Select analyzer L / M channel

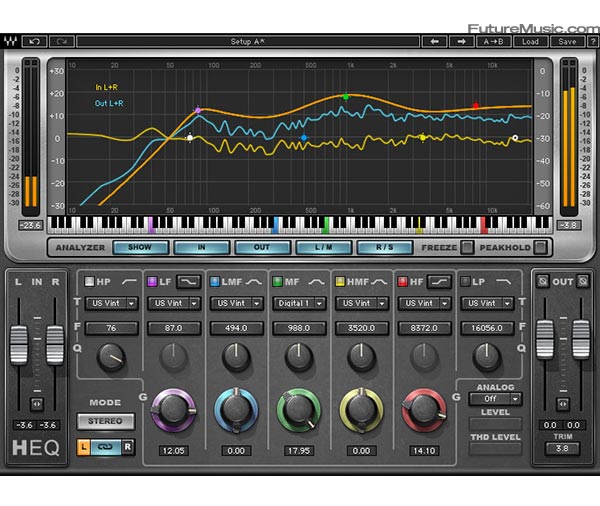pyautogui.click(x=324, y=247)
